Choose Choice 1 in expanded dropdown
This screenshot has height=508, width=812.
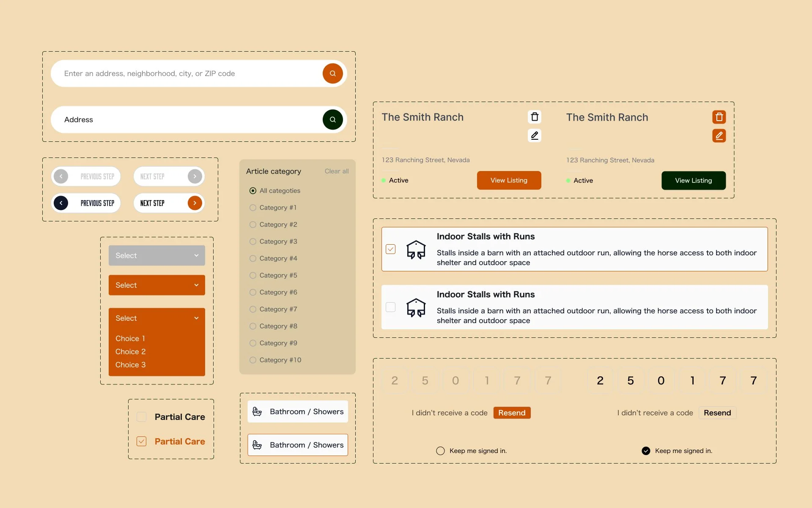tap(130, 339)
